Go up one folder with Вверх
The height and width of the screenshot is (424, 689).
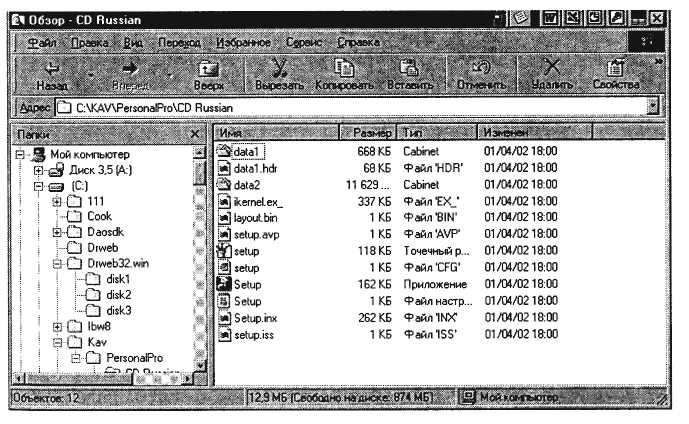tap(209, 75)
